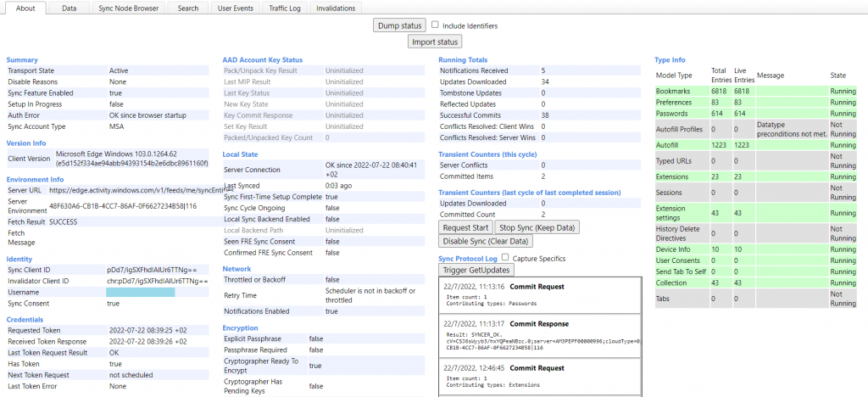Select the History Delete Directives row

(x=755, y=233)
